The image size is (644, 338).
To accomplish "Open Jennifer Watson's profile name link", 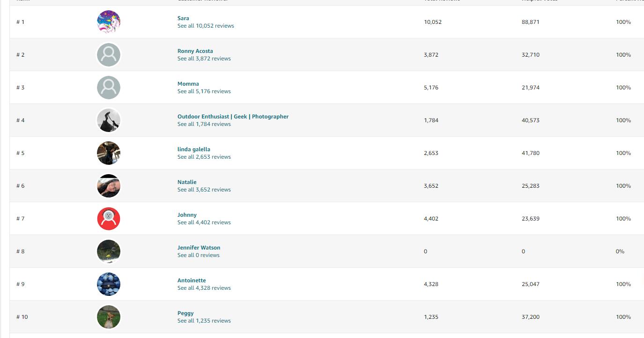I will 199,248.
